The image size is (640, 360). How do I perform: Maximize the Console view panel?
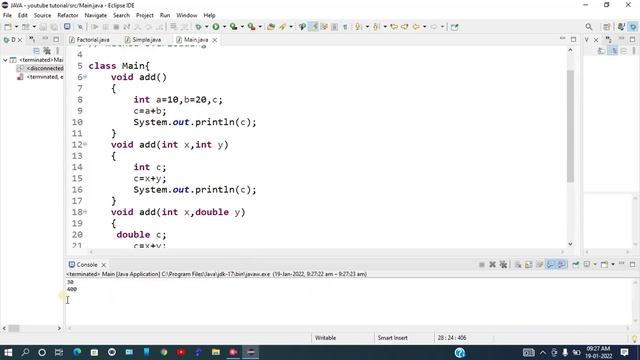pos(633,264)
